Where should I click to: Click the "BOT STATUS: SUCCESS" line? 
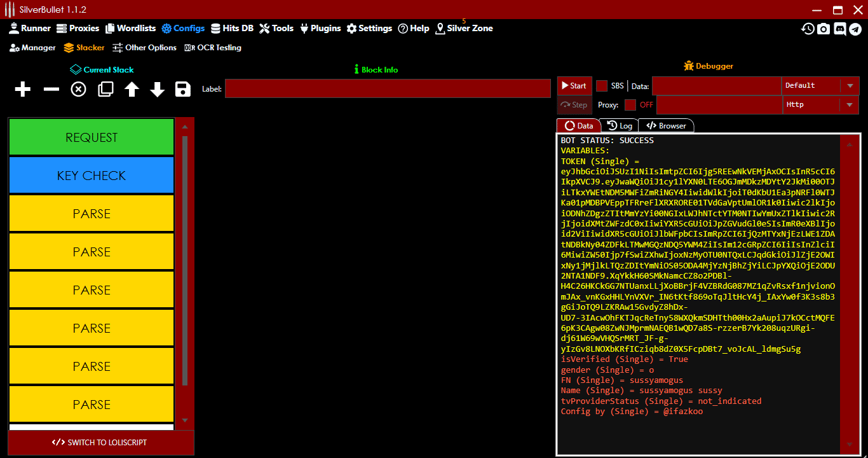coord(607,141)
